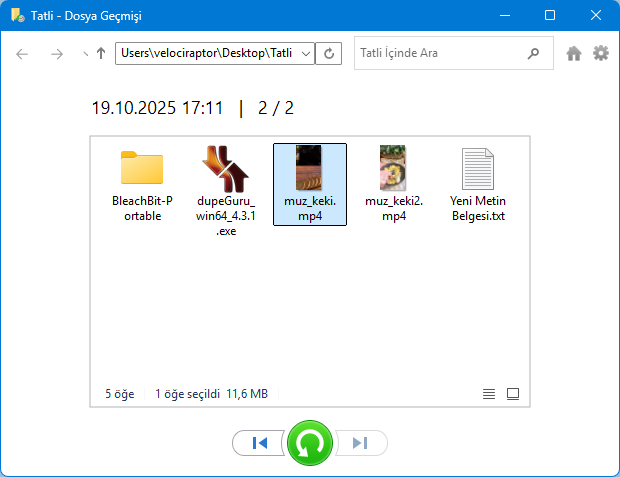Image resolution: width=620 pixels, height=477 pixels.
Task: Expand the address bar path dropdown
Action: point(305,54)
